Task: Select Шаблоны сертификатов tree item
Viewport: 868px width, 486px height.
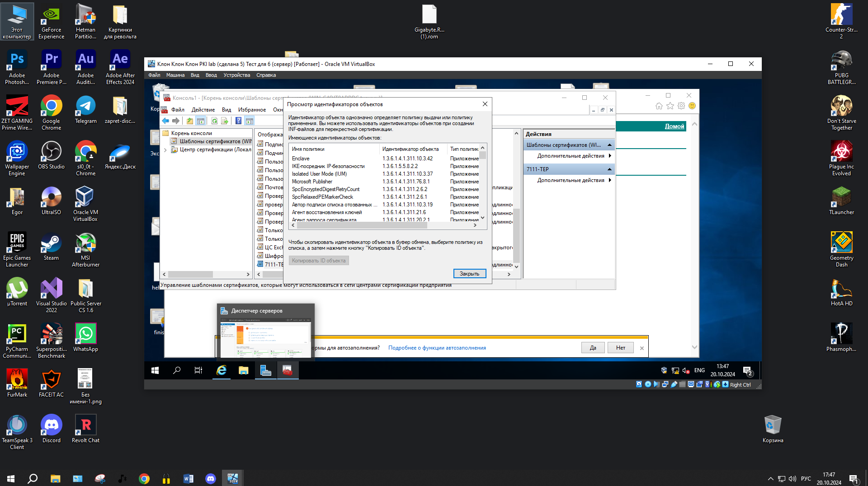Action: tap(211, 141)
